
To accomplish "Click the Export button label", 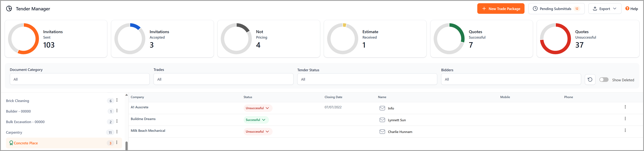I will click(x=604, y=9).
